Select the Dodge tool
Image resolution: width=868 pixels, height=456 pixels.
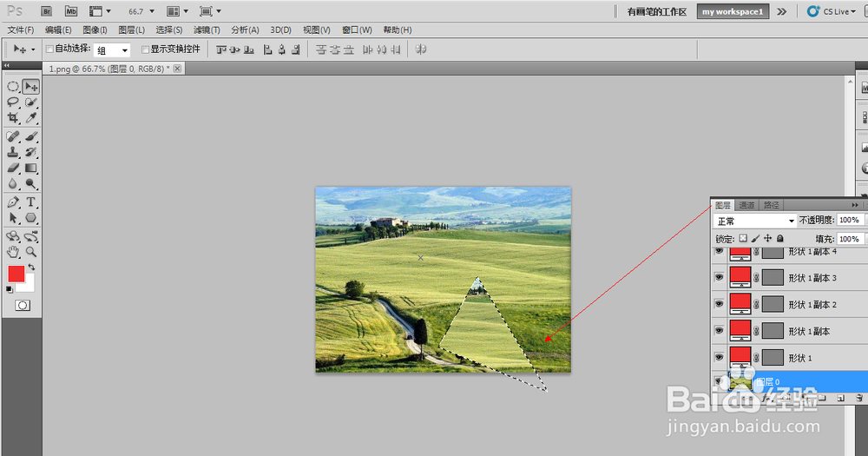point(31,183)
